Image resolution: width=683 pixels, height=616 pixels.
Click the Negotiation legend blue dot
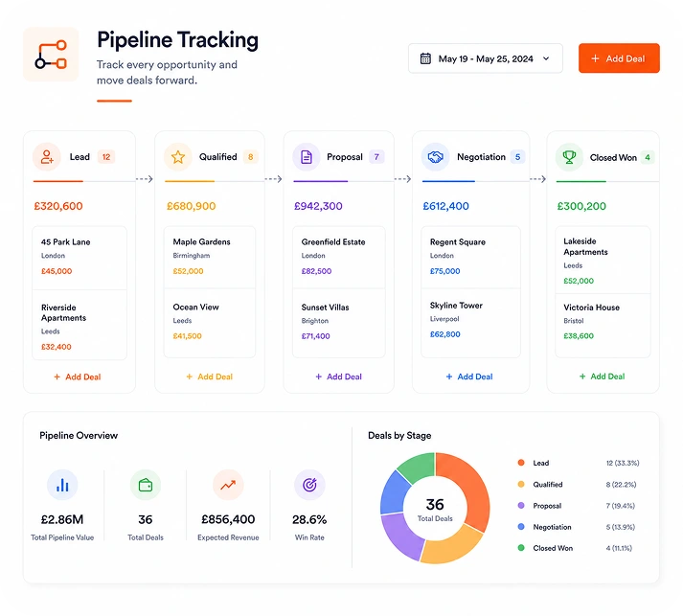point(521,527)
